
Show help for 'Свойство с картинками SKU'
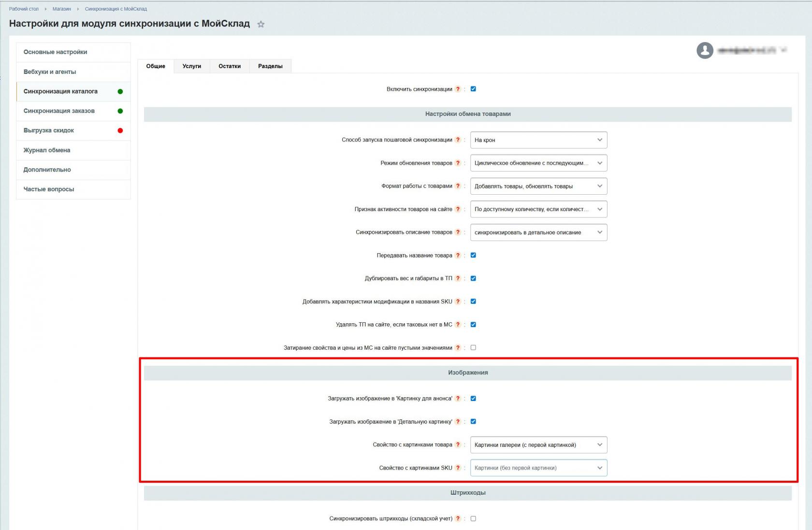tap(458, 468)
